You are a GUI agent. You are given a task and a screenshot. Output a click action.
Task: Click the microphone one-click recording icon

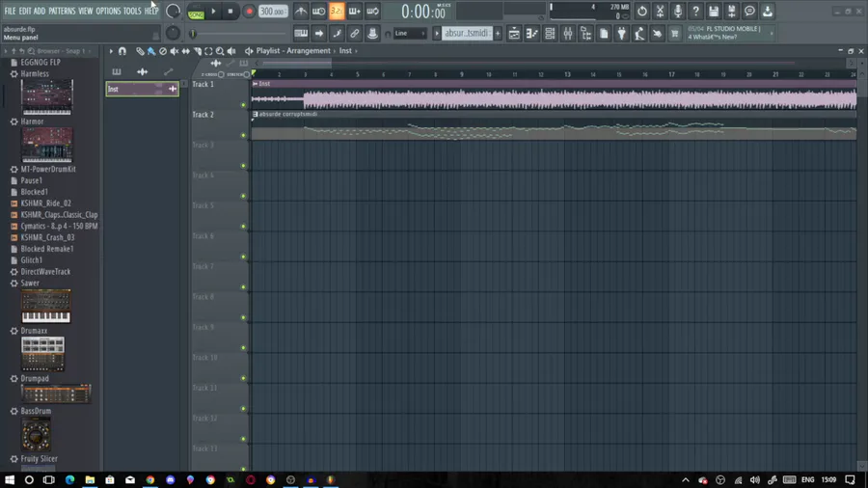click(x=678, y=11)
